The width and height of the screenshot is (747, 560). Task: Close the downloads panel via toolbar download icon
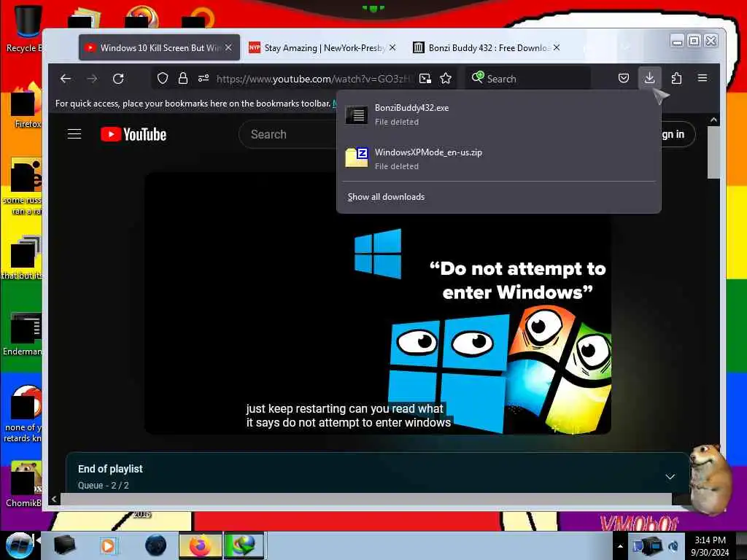pos(649,78)
